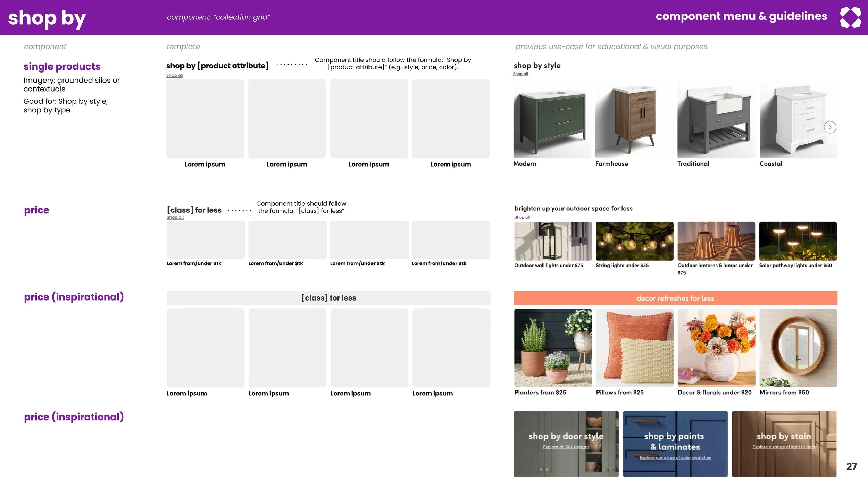Click Shop all under class for less template
Screen dimensions: 868x488
point(175,217)
